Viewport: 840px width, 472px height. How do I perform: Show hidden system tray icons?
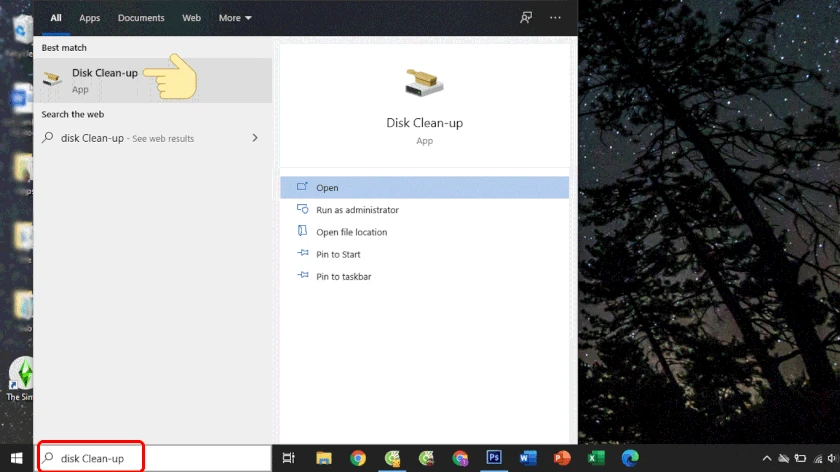[767, 458]
